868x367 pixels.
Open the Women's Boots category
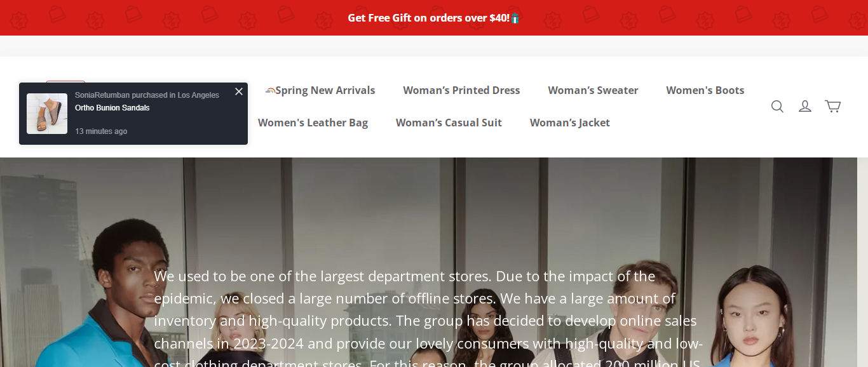705,90
